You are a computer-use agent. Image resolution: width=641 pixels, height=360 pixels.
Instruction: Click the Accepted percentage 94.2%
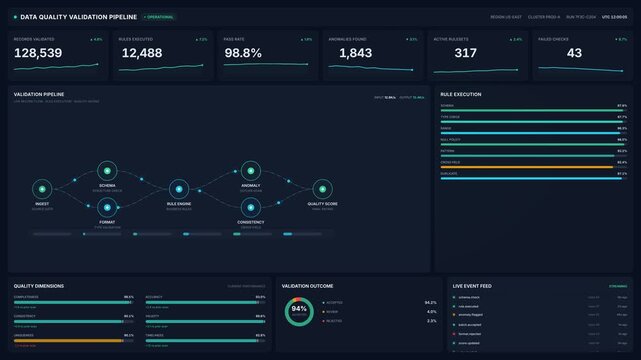pos(430,303)
